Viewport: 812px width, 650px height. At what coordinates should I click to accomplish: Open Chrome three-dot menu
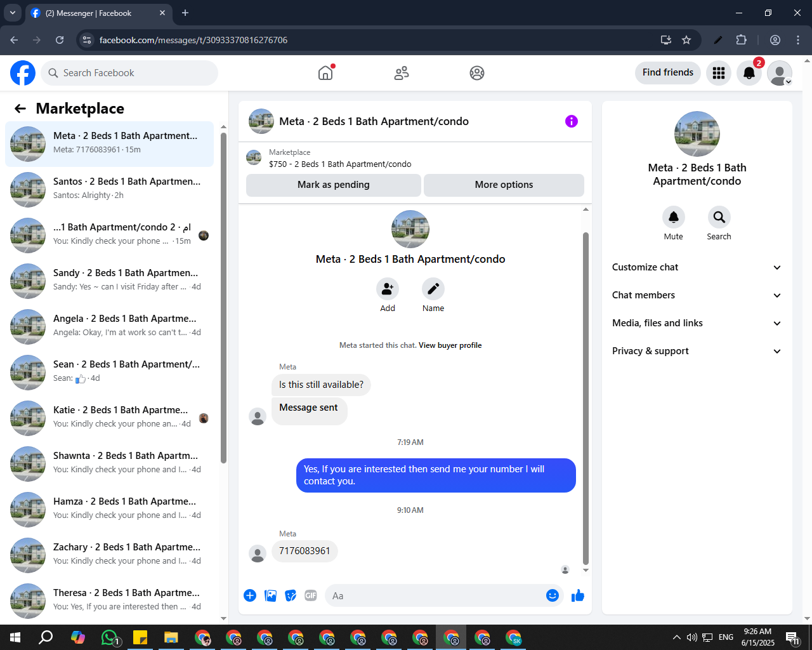[798, 40]
